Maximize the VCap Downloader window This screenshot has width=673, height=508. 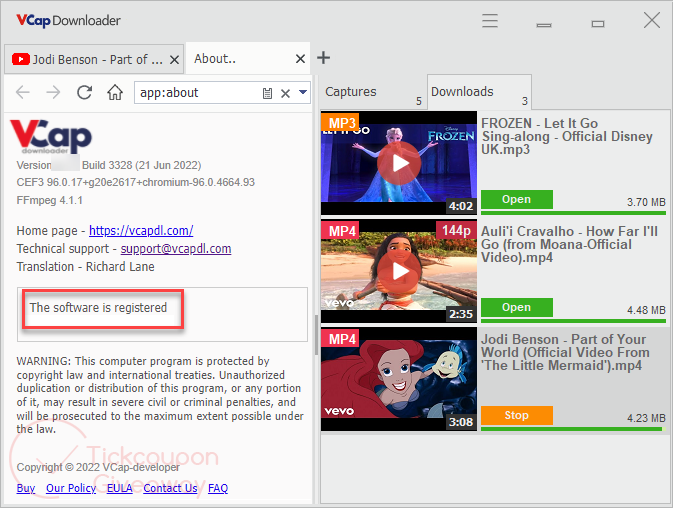pyautogui.click(x=598, y=24)
